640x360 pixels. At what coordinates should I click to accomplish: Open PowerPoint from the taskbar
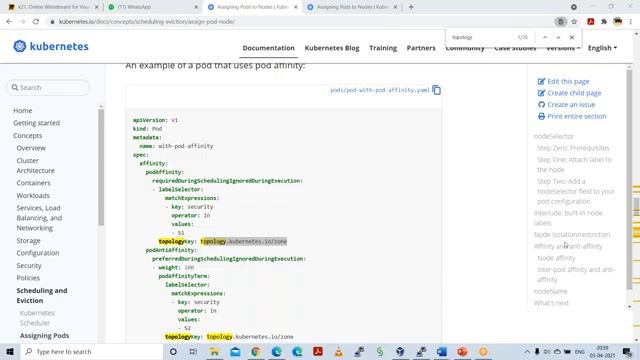tap(462, 351)
